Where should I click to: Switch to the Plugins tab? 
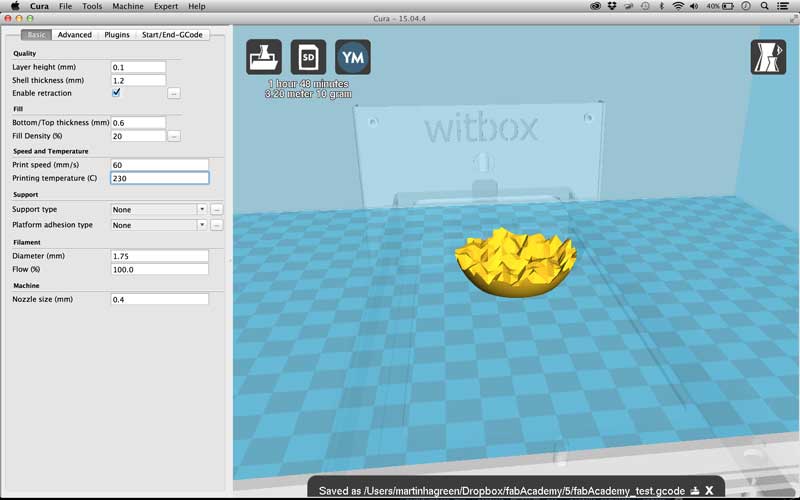[x=117, y=35]
